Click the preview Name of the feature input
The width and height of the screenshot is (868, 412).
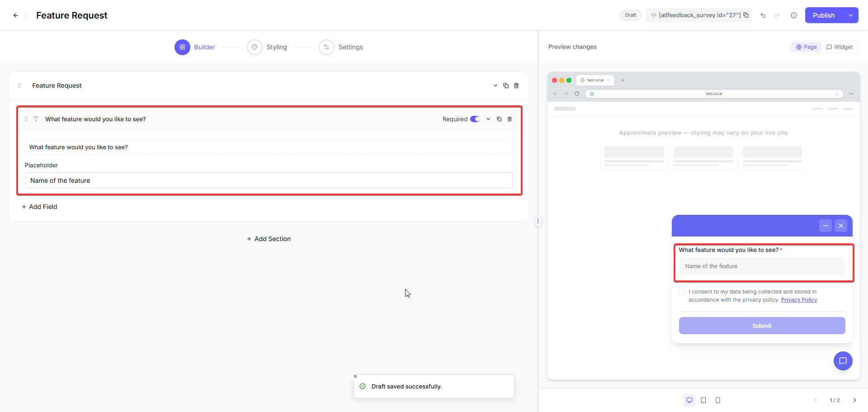762,266
